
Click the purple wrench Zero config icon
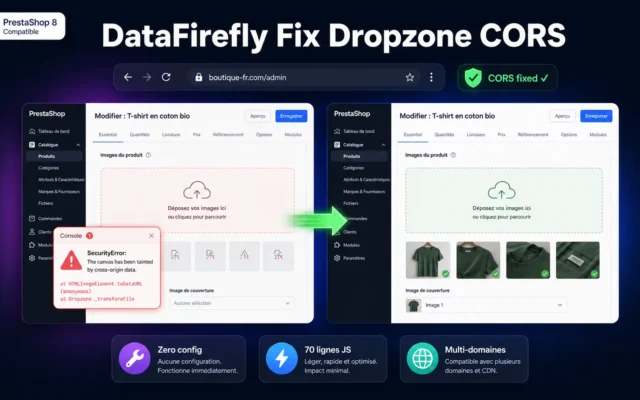tap(134, 358)
